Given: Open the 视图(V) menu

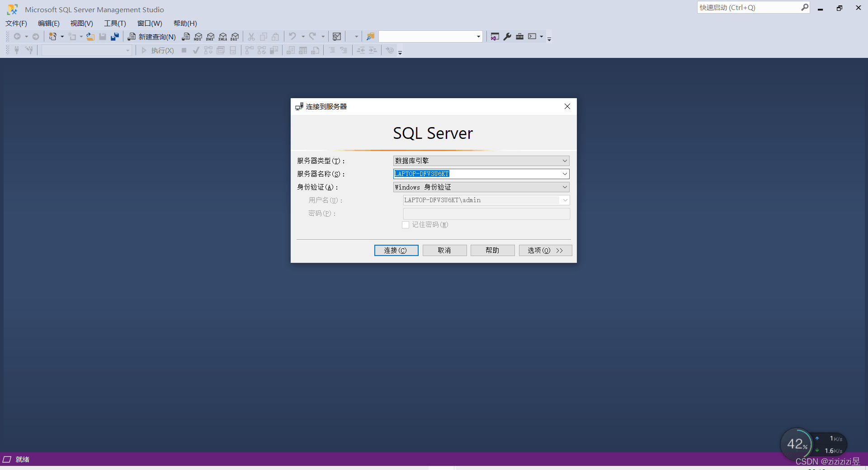Looking at the screenshot, I should (81, 23).
